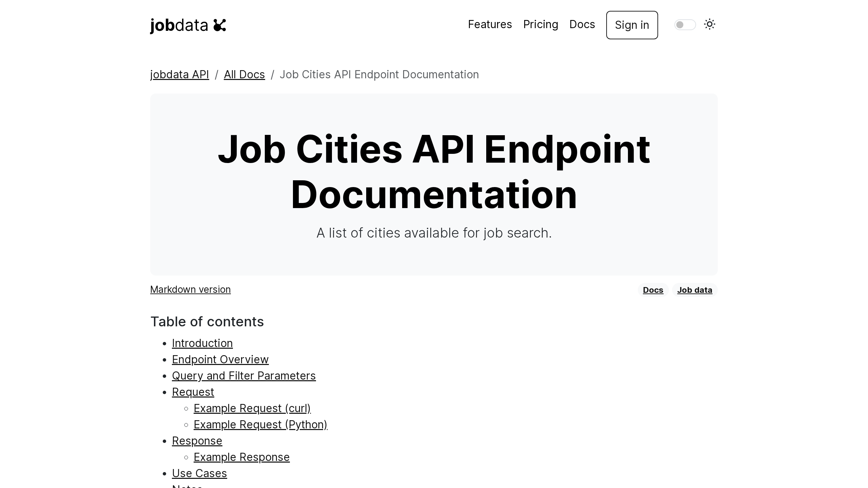The width and height of the screenshot is (868, 488).
Task: Click the page title heading
Action: (434, 172)
